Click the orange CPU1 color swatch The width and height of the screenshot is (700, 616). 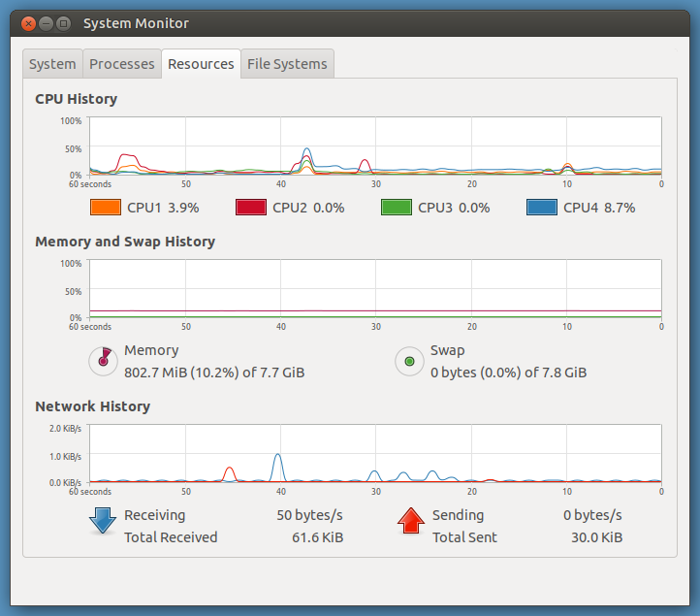click(x=104, y=207)
